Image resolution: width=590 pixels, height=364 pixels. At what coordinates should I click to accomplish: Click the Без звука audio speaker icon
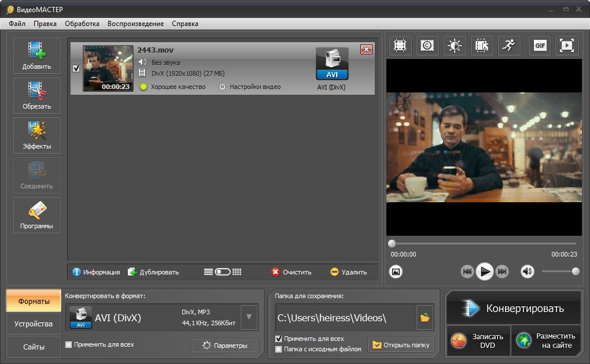point(142,62)
